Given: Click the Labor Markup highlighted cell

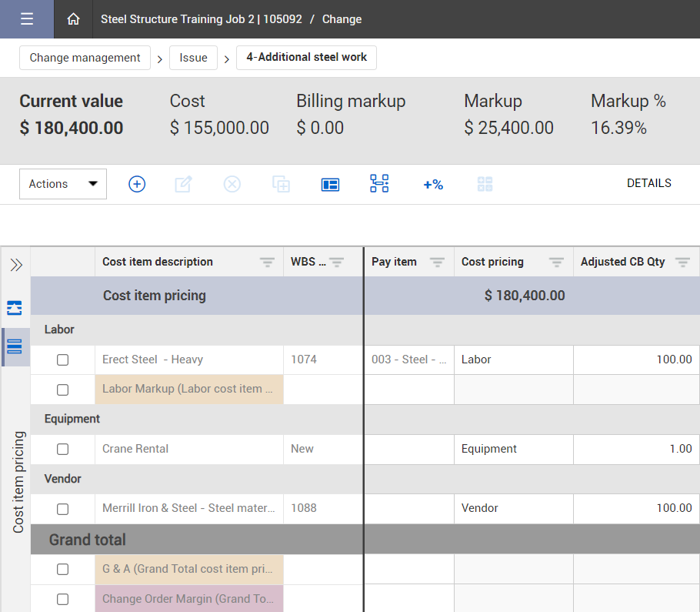Looking at the screenshot, I should (188, 390).
